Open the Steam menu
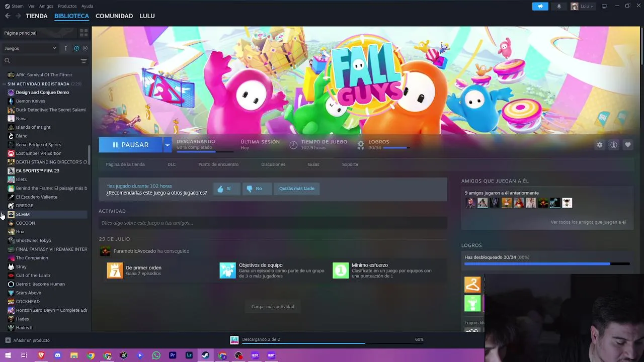The image size is (644, 362). coord(14,6)
